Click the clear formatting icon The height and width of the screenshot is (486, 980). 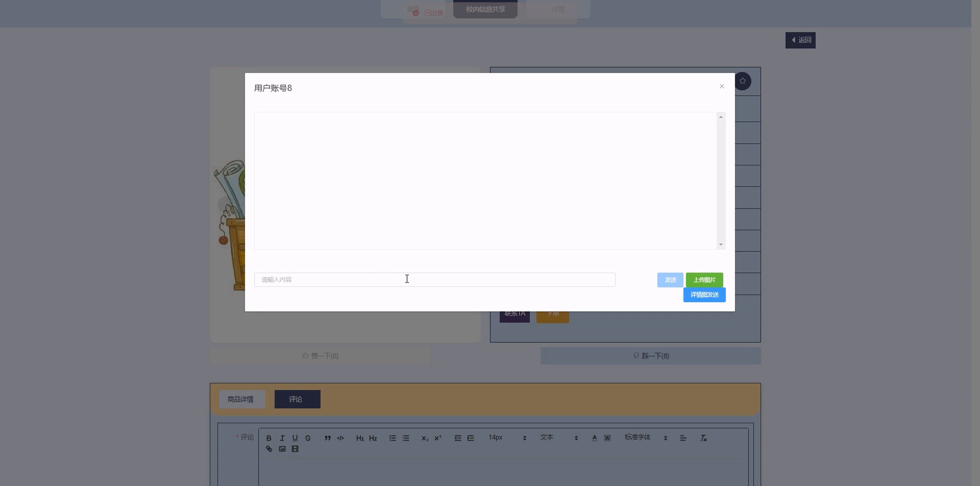tap(704, 438)
